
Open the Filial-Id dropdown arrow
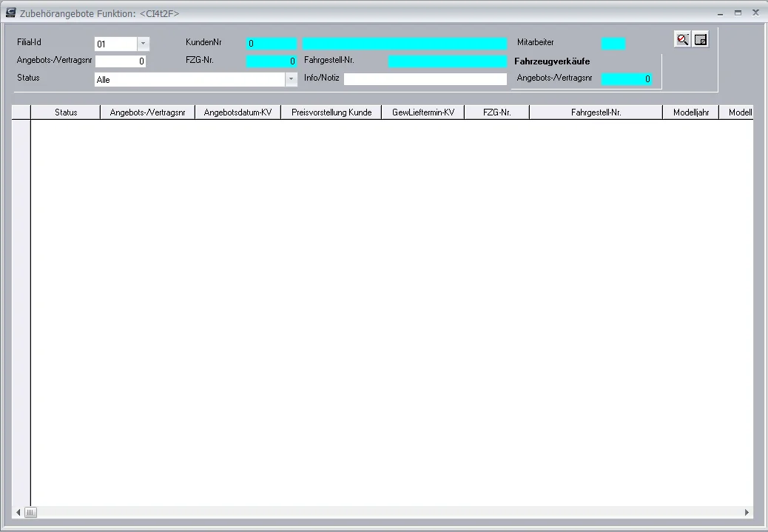tap(143, 44)
